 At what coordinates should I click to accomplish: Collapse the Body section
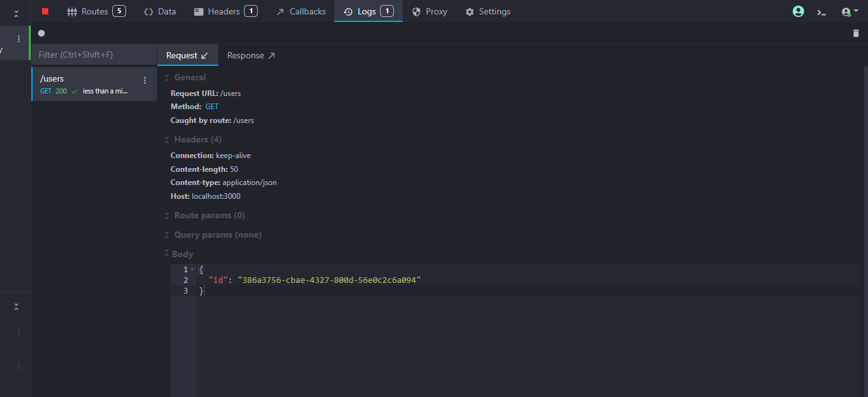coord(167,254)
